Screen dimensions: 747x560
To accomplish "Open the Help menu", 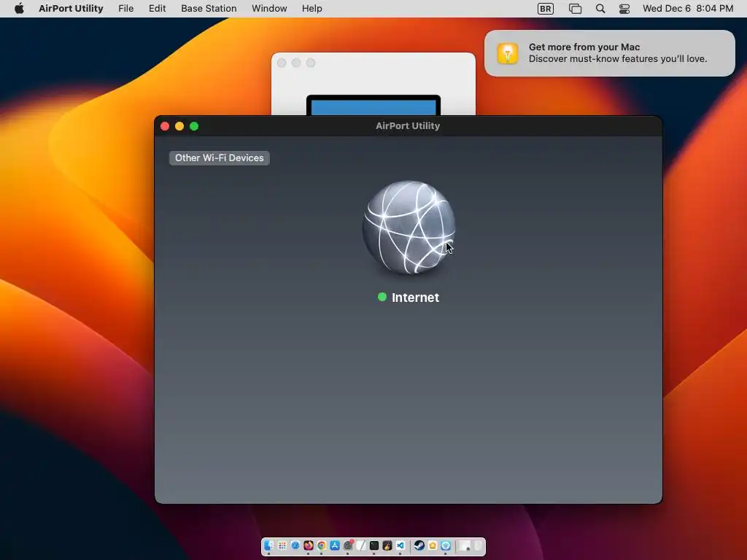I will 312,9.
